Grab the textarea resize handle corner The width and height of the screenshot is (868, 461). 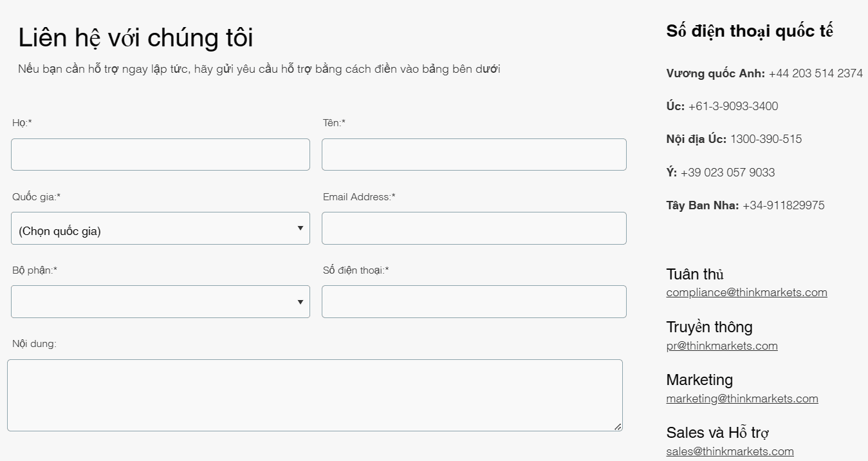click(618, 426)
